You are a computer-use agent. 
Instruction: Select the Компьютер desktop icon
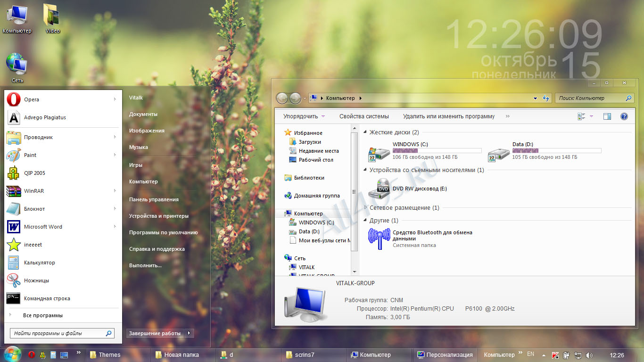click(17, 19)
